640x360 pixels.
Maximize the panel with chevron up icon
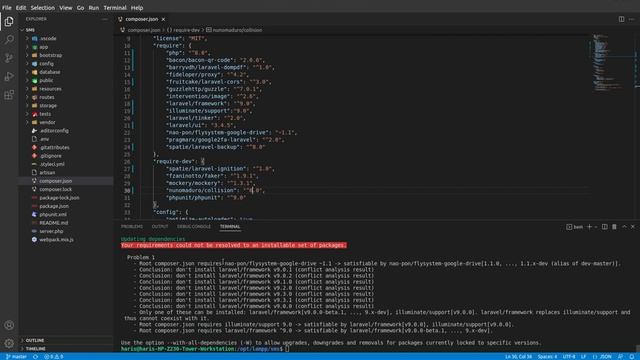(624, 227)
